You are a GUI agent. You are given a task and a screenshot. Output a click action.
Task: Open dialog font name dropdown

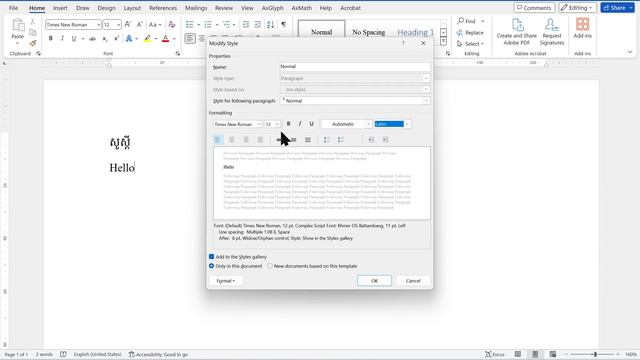[259, 124]
